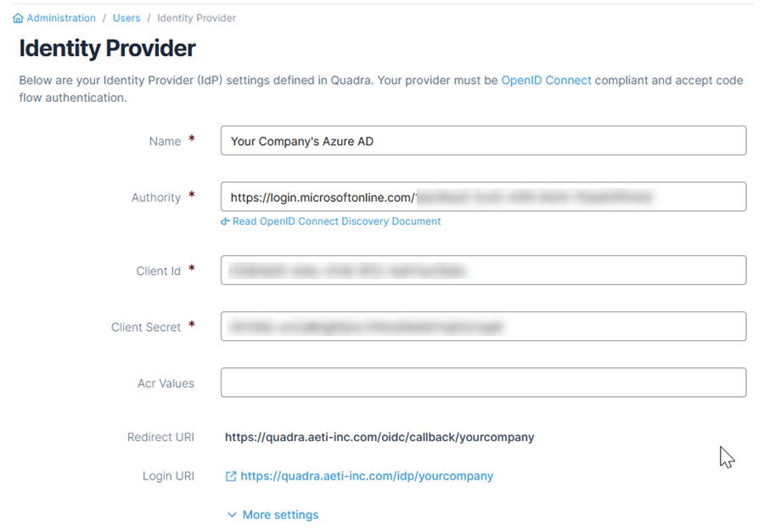Focus the Client Secret field

(x=483, y=327)
